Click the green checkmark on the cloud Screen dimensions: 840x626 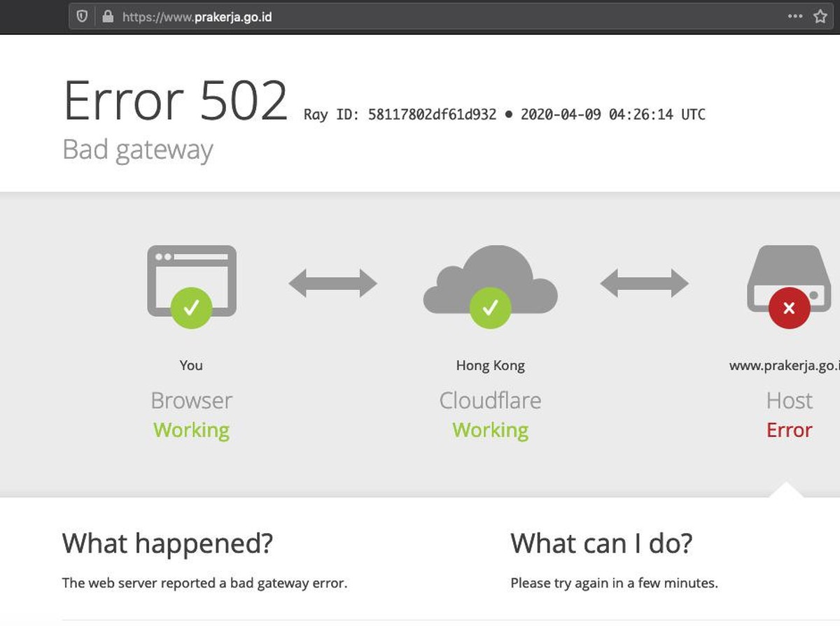(x=490, y=308)
